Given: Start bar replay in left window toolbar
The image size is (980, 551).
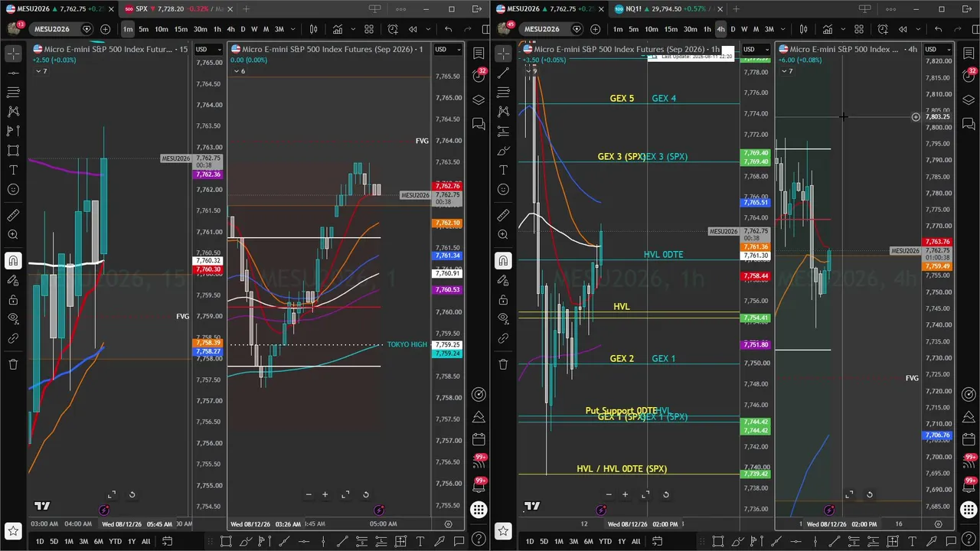Looking at the screenshot, I should pos(413,29).
